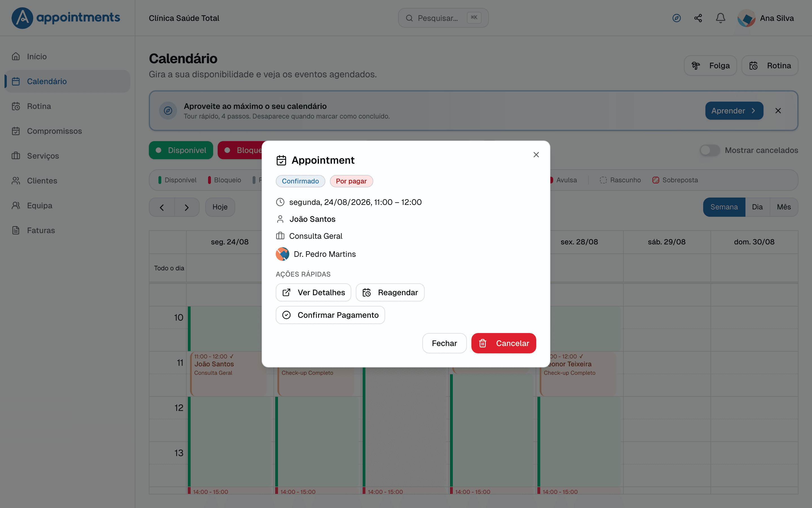Screen dimensions: 812x508
Task: Open Rotina in the sidebar
Action: pyautogui.click(x=67, y=106)
